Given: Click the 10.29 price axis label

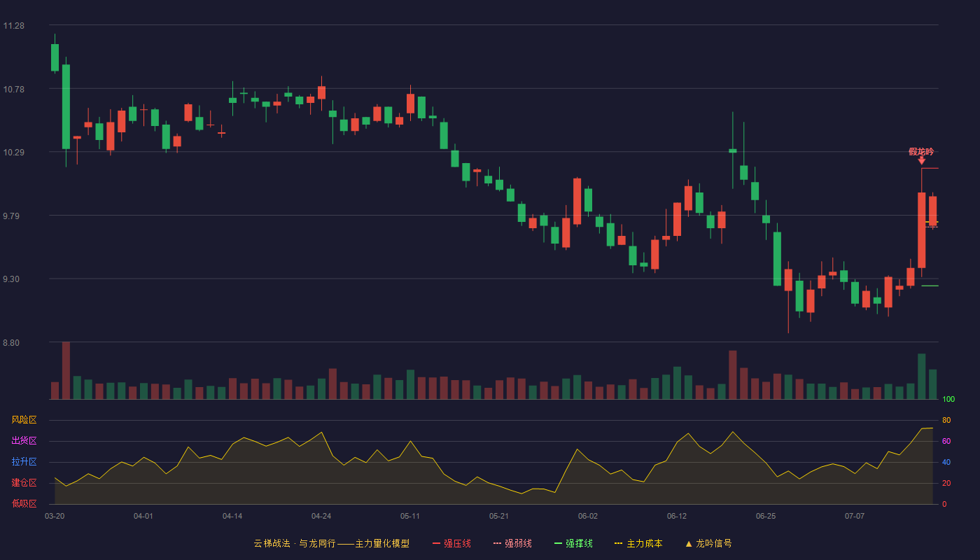Looking at the screenshot, I should 13,153.
